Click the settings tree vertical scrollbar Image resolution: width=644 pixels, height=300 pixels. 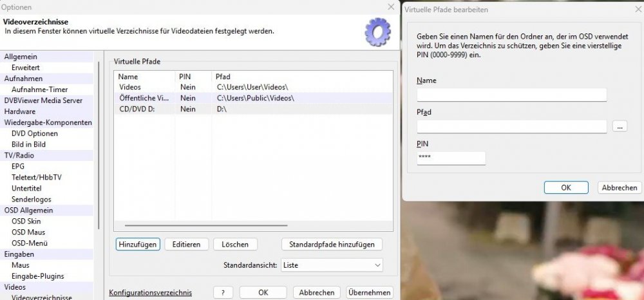[x=99, y=145]
